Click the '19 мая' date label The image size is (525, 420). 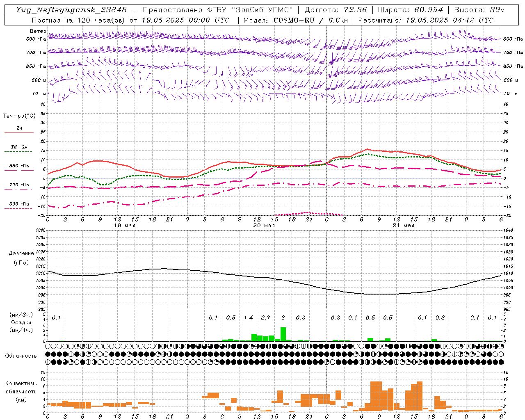point(124,226)
